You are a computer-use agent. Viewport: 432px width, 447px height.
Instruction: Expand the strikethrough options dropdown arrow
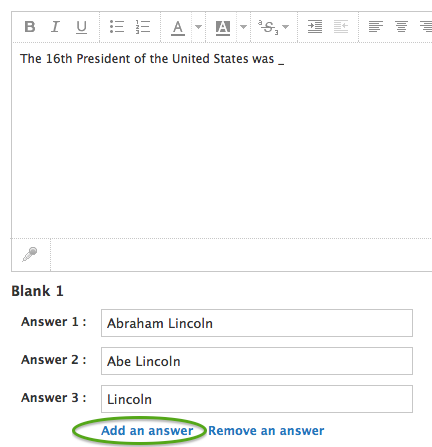[x=286, y=27]
